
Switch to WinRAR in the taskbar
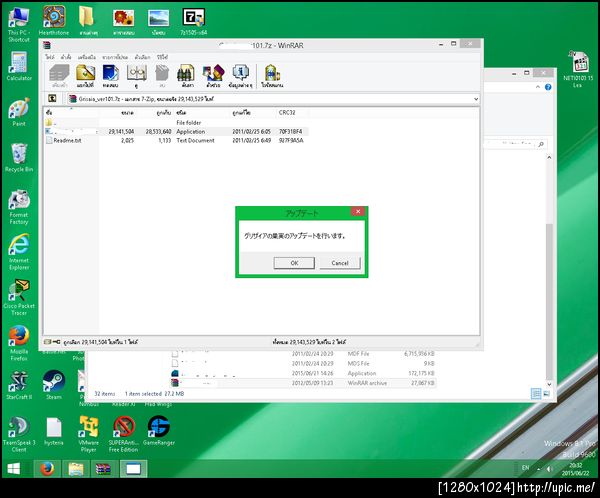coord(104,469)
